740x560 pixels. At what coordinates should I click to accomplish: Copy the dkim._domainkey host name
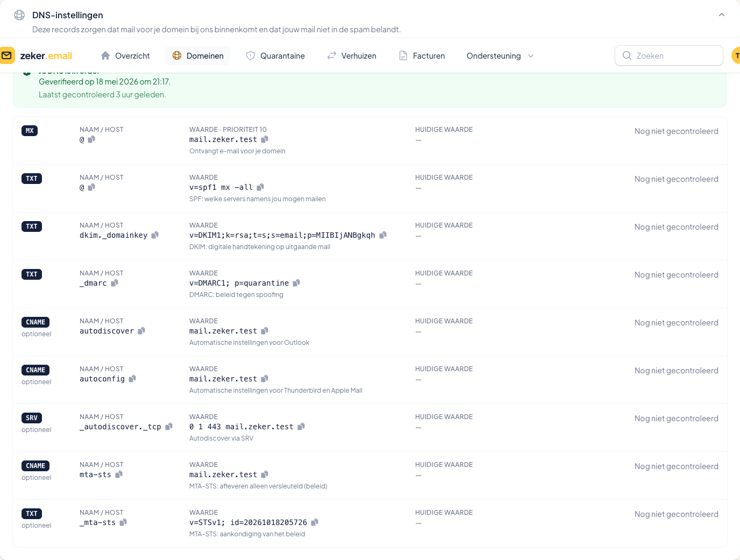pos(155,235)
